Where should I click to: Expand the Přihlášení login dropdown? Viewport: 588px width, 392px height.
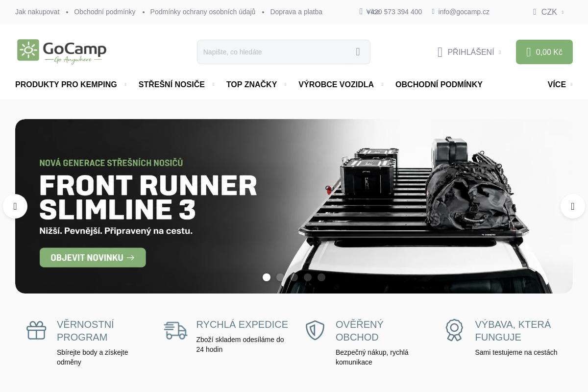pos(469,52)
